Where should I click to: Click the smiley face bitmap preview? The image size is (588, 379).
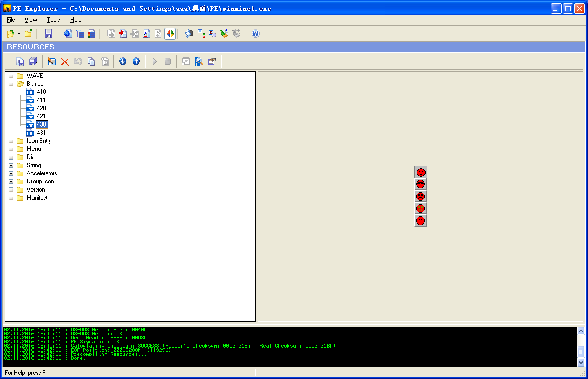pyautogui.click(x=420, y=196)
